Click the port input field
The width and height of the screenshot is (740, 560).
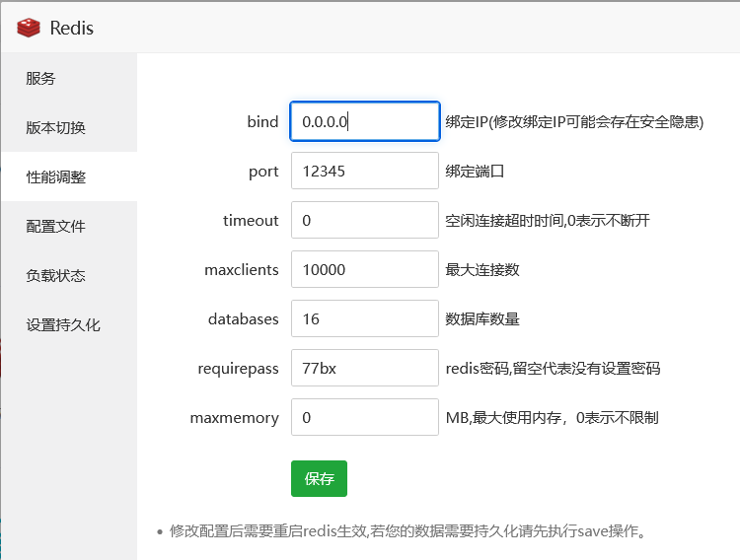point(365,171)
